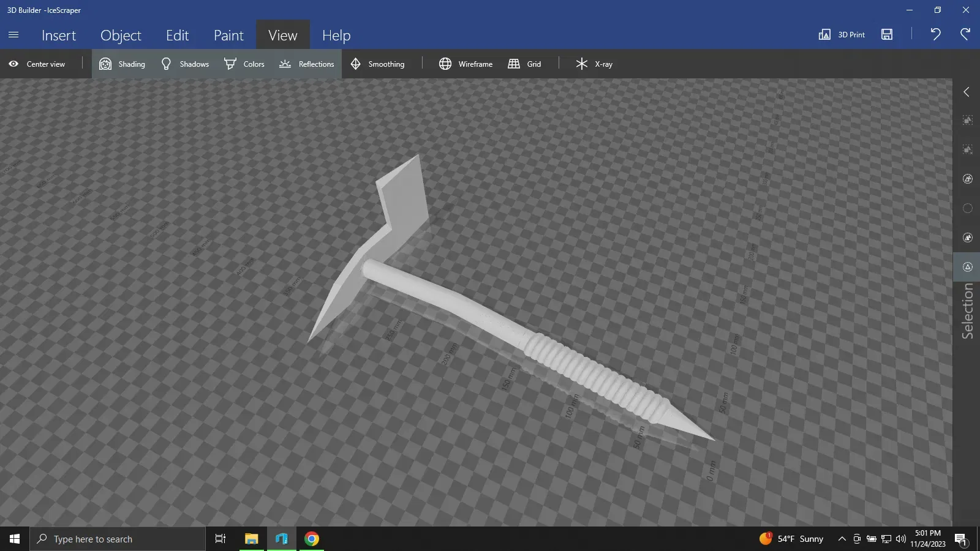Toggle Colors display
The height and width of the screenshot is (551, 980).
click(244, 64)
